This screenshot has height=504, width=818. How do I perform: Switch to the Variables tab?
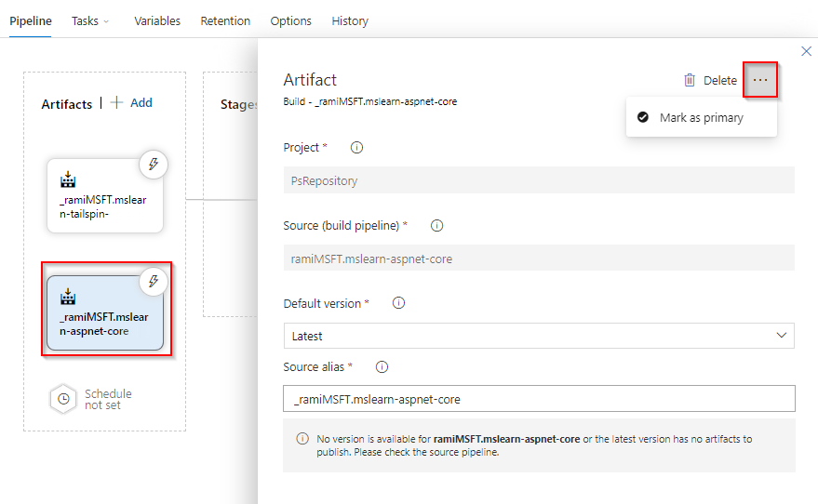tap(157, 20)
